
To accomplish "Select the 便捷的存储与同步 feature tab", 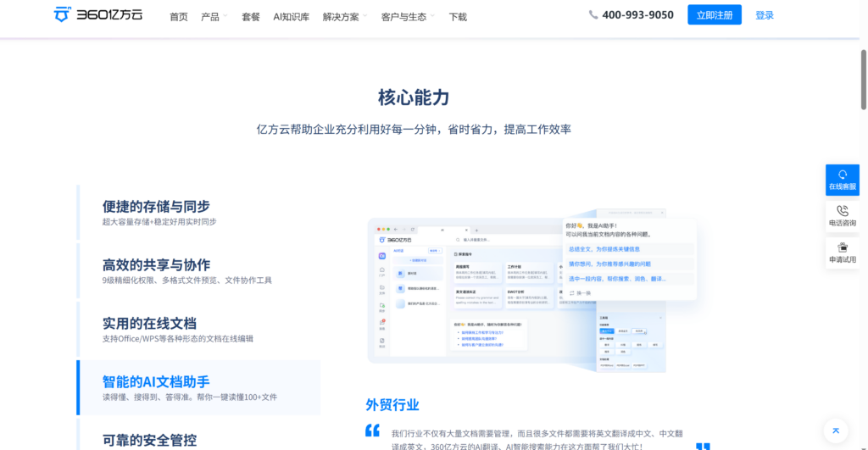I will (x=198, y=213).
